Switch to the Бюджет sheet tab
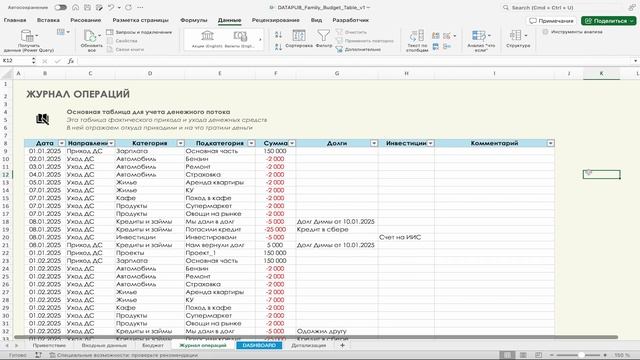Viewport: 640px width, 360px height. click(x=153, y=345)
